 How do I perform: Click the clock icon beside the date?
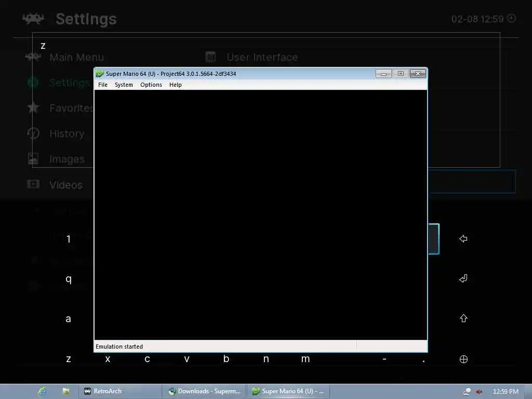coord(511,18)
